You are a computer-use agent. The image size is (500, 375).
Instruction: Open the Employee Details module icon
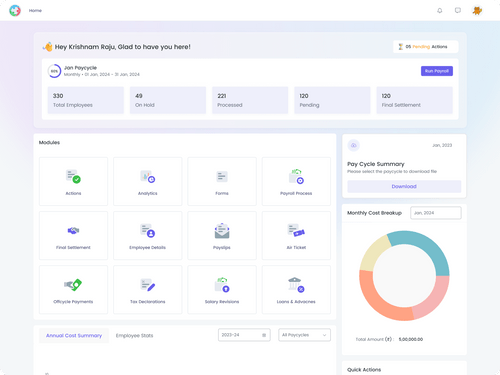[x=148, y=230]
